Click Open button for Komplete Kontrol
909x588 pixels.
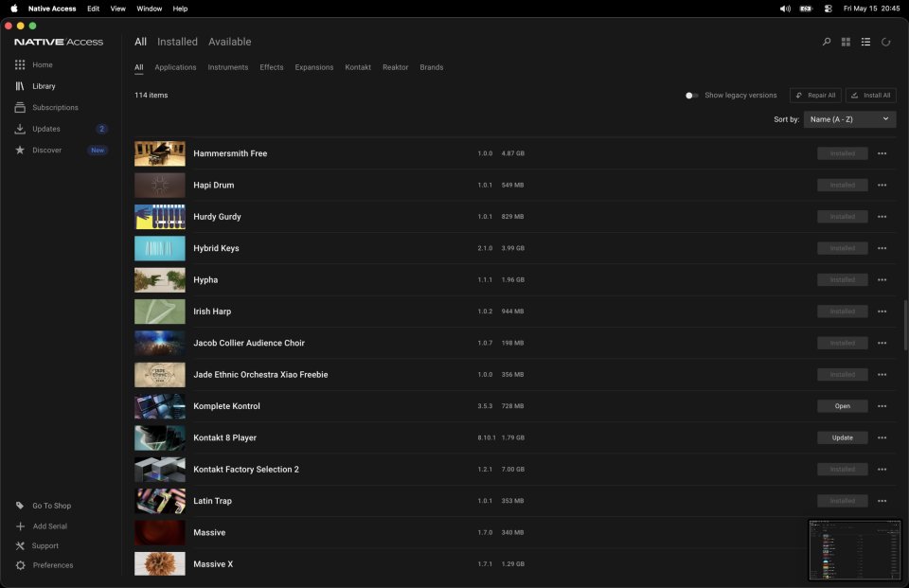[843, 406]
